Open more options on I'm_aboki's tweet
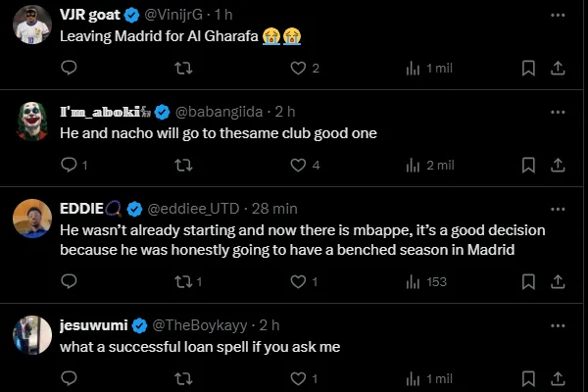This screenshot has height=392, width=588. point(557,110)
